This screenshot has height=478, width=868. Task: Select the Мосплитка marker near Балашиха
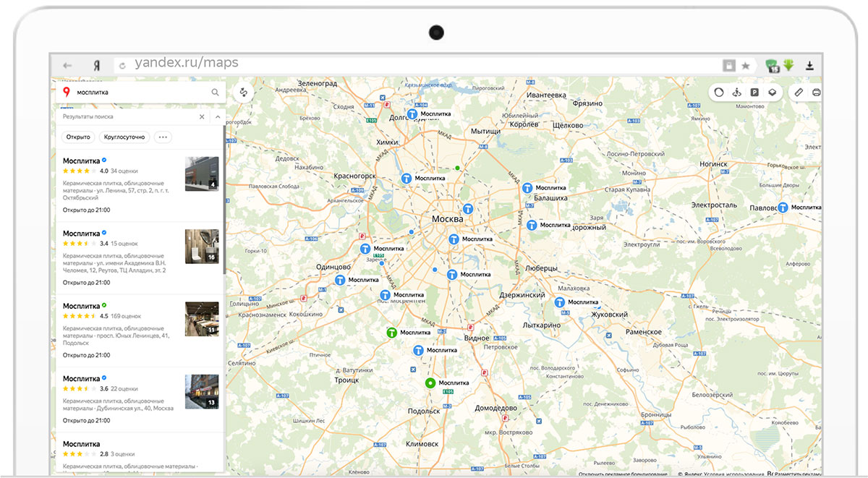tap(528, 188)
